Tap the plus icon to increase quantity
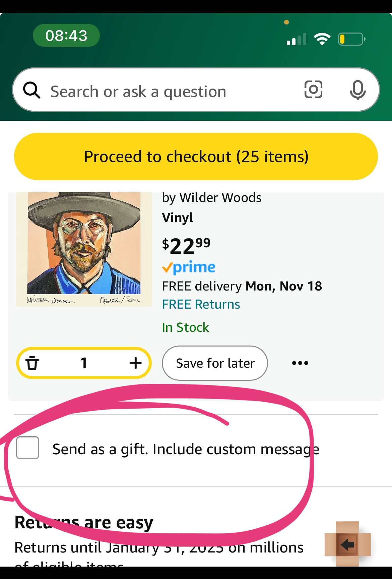The height and width of the screenshot is (579, 392). click(135, 363)
